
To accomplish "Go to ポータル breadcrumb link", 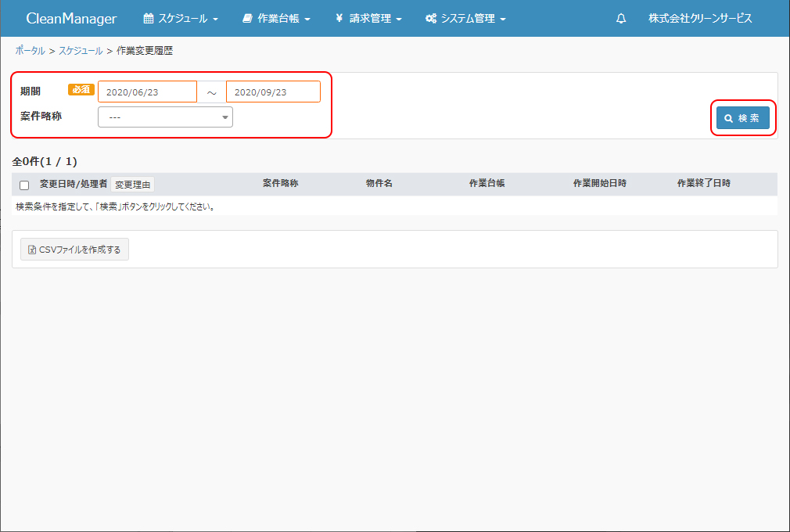I will coord(30,51).
